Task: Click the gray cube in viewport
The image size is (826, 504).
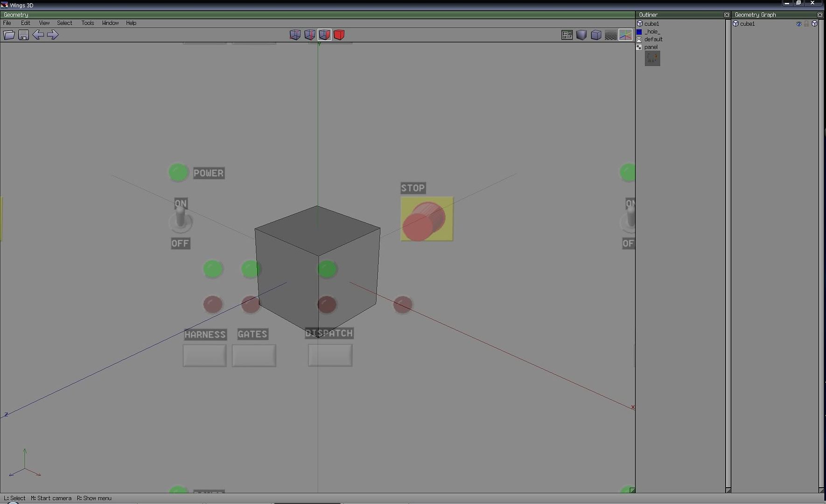Action: [317, 271]
